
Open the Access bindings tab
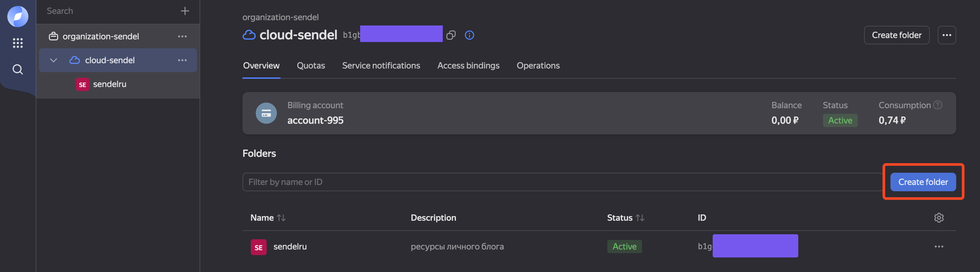(468, 66)
